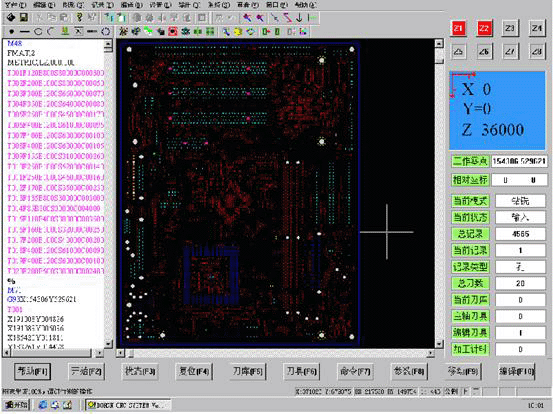Click the DORCK CNC SYSTEM taskbar button
Screen dimensions: 553x414
tap(128, 405)
